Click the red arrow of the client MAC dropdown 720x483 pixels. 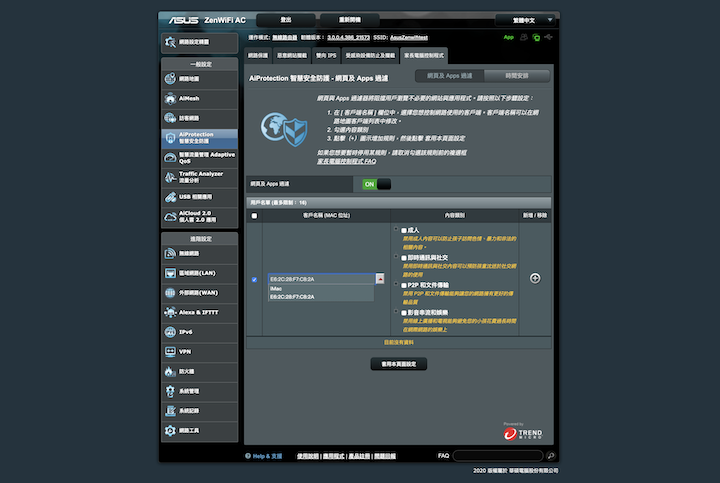coord(380,279)
